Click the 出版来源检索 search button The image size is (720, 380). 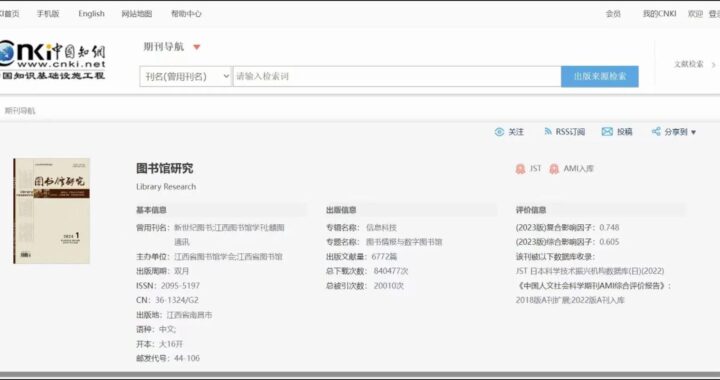(x=600, y=76)
